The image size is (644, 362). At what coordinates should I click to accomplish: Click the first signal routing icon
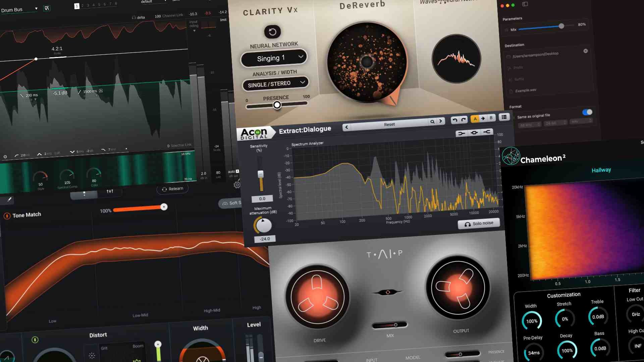pos(461,133)
